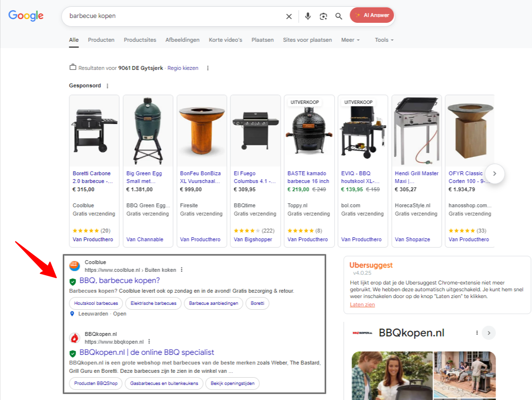
Task: Click the Houtskool barbecues chip
Action: (96, 303)
